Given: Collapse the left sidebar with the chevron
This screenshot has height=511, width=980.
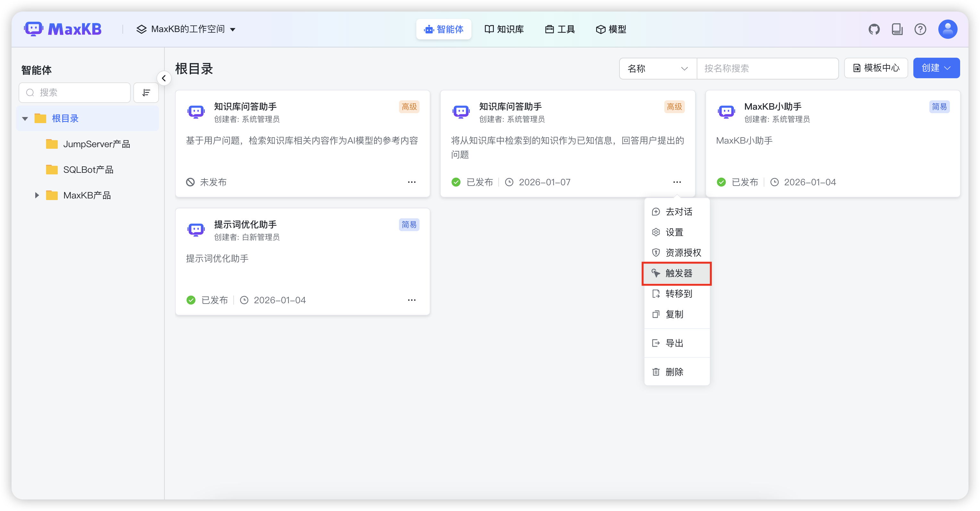Looking at the screenshot, I should click(164, 78).
